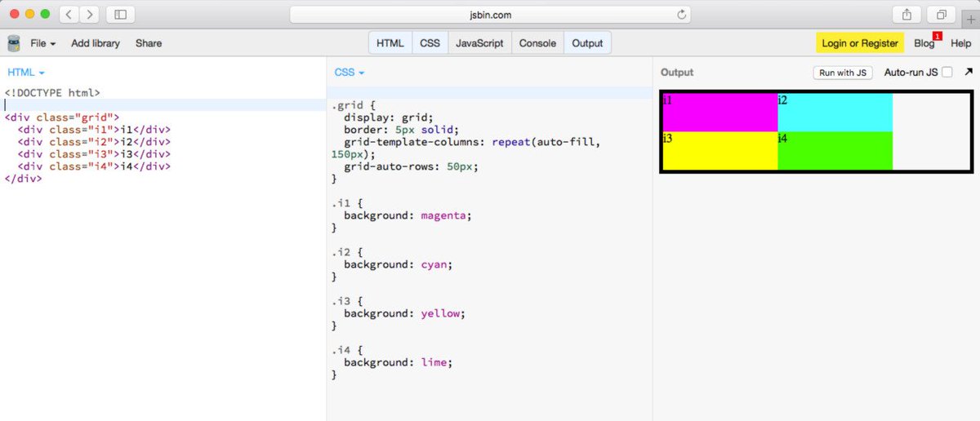Click the "background: yellow;" CSS line
The image size is (980, 421).
404,313
